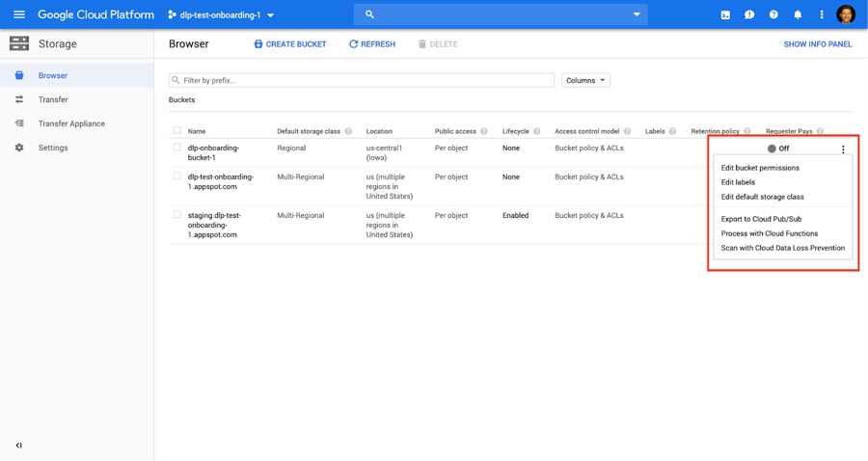The image size is (868, 461).
Task: Select Edit bucket permissions menu entry
Action: point(760,168)
